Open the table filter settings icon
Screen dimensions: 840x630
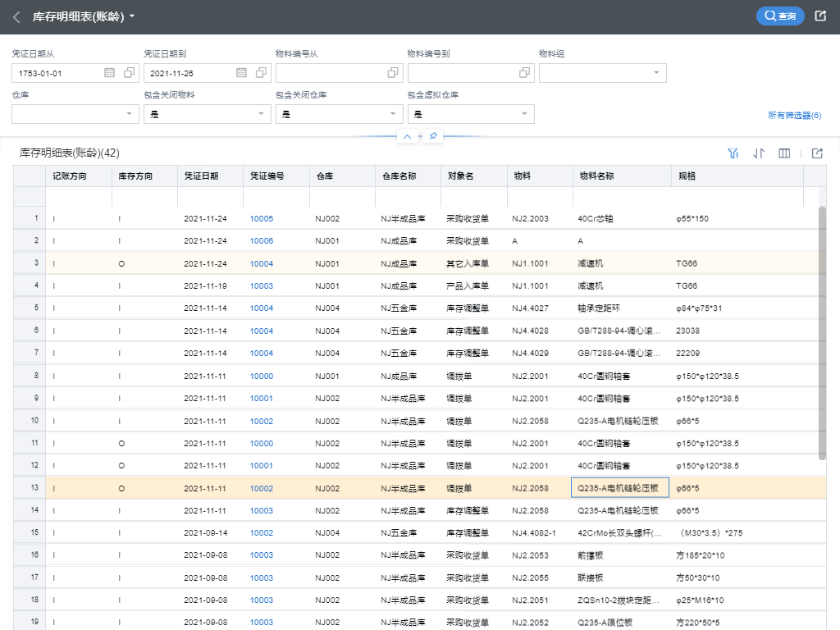(733, 153)
